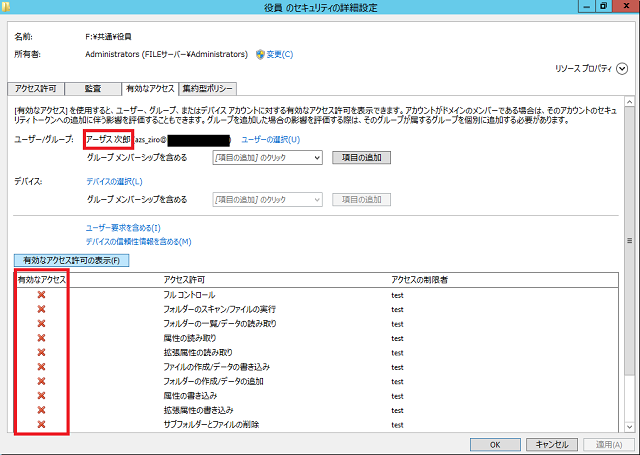Click the ユーザーの選択(U) link
This screenshot has width=640, height=455.
pos(270,139)
